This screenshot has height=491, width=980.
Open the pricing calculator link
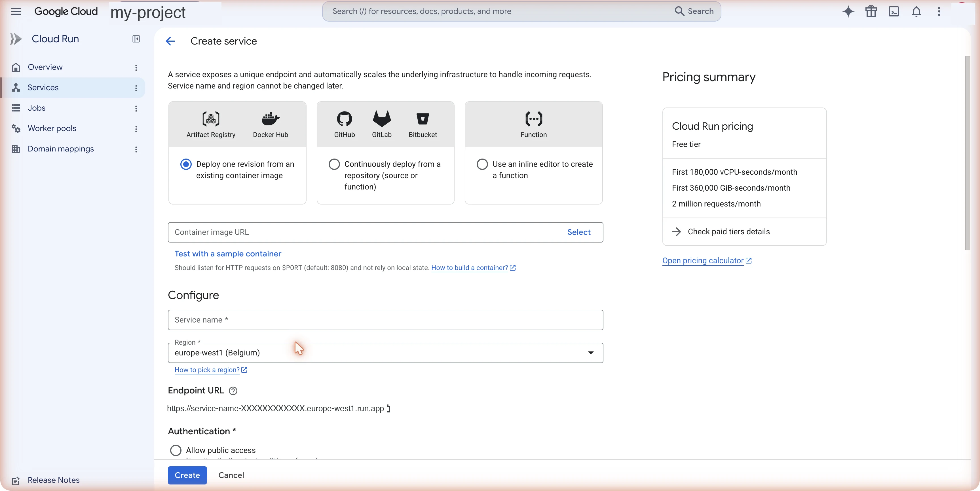tap(707, 261)
